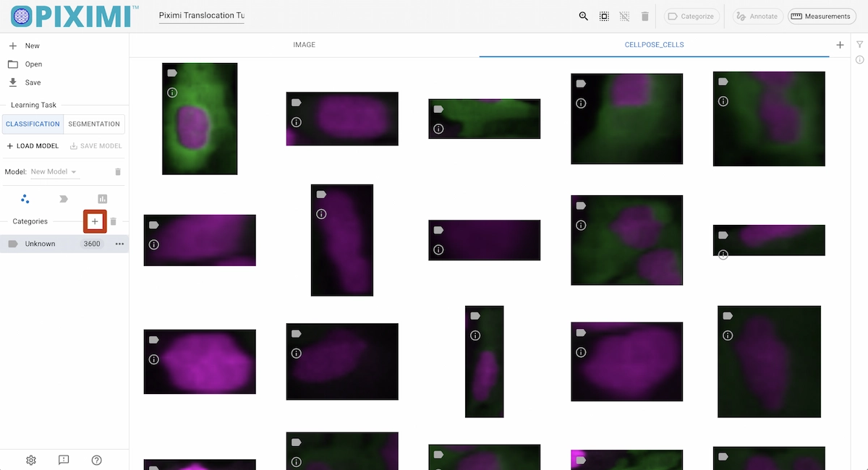This screenshot has width=868, height=470.
Task: Select the tall green cell thumbnail with magenta nucleus
Action: [x=200, y=119]
